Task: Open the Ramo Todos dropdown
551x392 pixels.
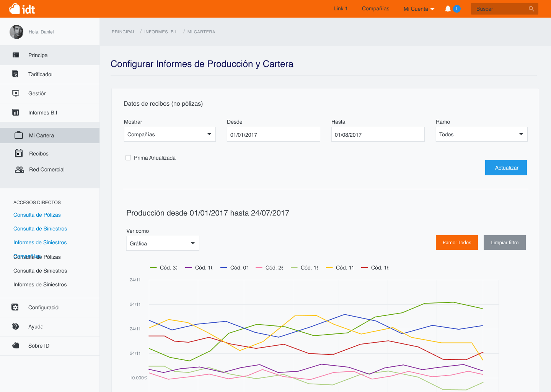Action: (x=481, y=134)
